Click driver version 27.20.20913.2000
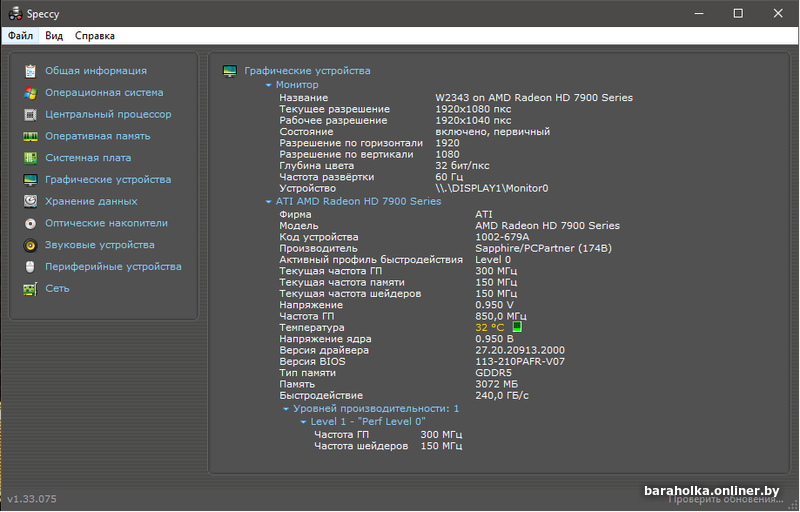Image resolution: width=800 pixels, height=512 pixels. click(x=520, y=350)
